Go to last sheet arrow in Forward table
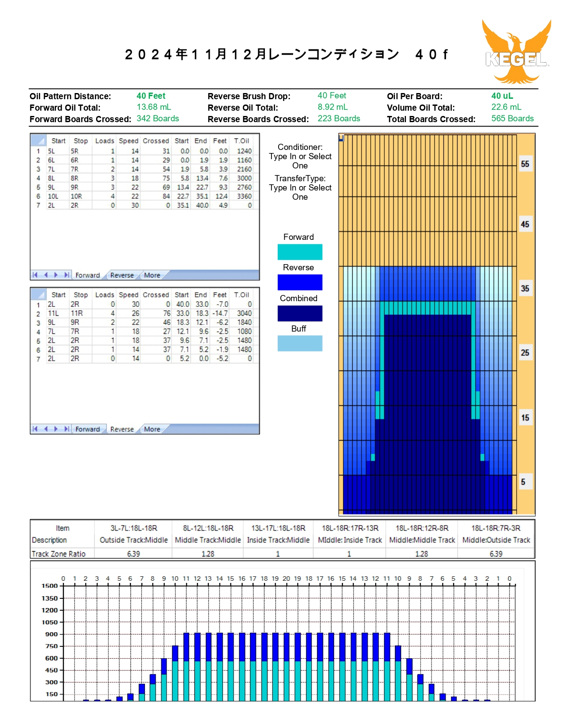This screenshot has height=728, width=562. [x=67, y=275]
